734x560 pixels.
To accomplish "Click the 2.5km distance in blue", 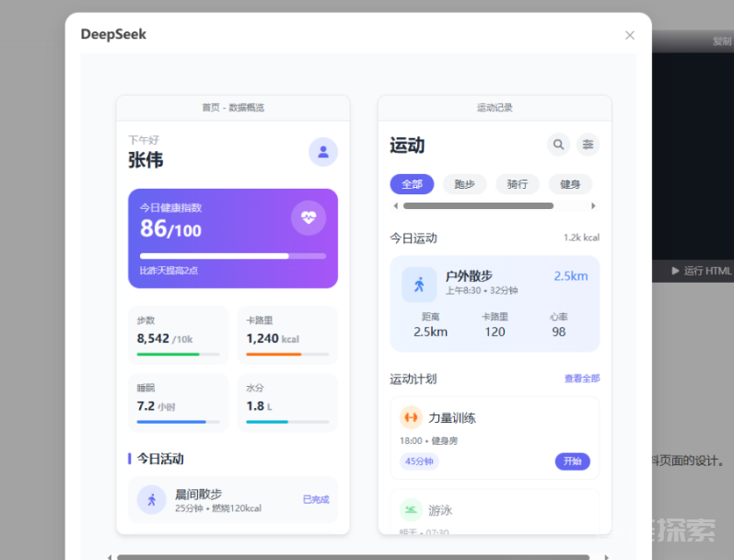I will [x=571, y=275].
